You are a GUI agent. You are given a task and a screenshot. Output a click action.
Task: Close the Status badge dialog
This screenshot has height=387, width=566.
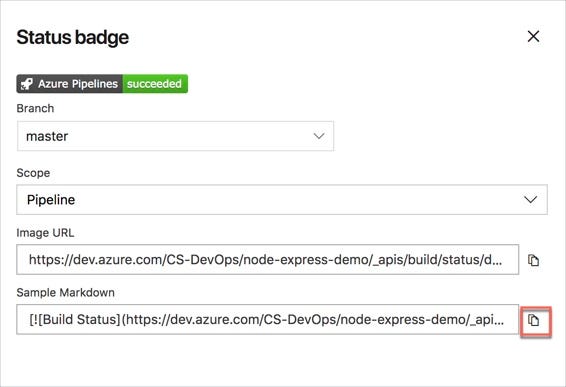point(533,36)
